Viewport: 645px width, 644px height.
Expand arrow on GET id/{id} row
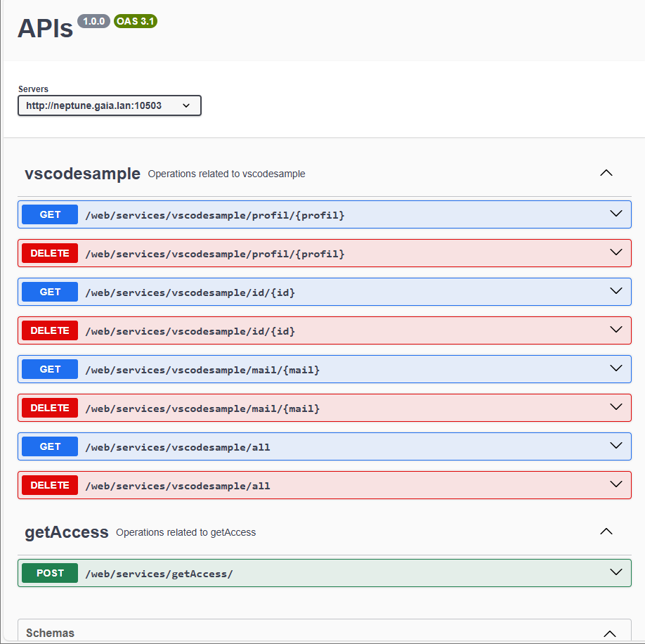point(616,291)
